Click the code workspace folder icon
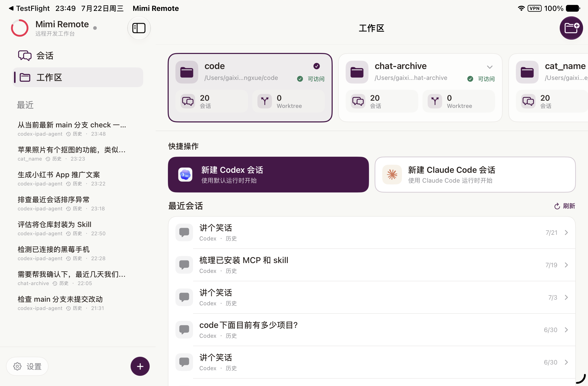588x386 pixels. pos(187,72)
